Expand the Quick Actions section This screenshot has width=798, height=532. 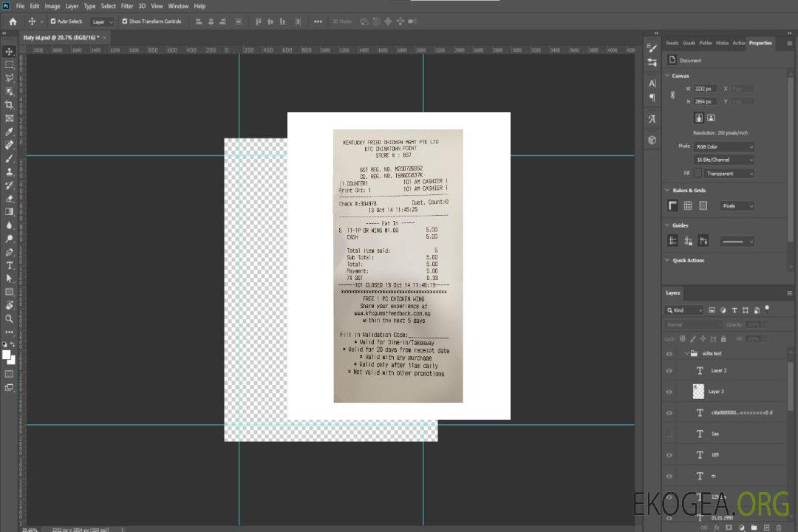668,260
